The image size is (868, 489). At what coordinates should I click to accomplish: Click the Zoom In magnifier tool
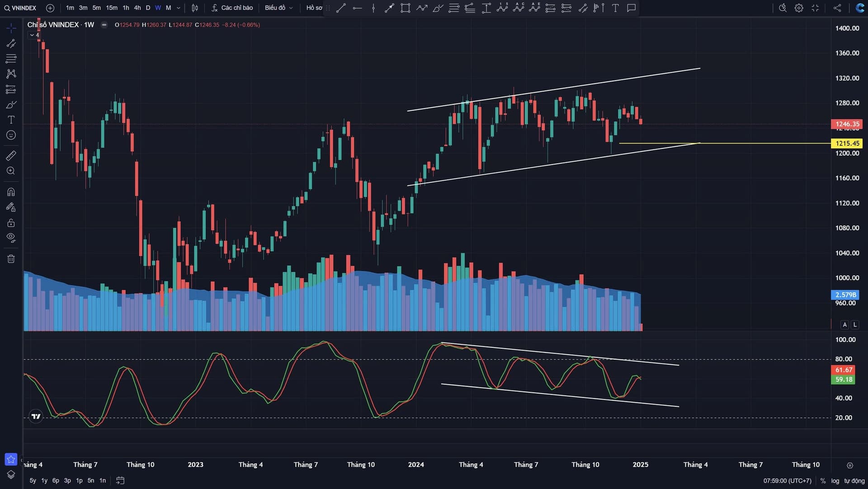click(x=11, y=171)
